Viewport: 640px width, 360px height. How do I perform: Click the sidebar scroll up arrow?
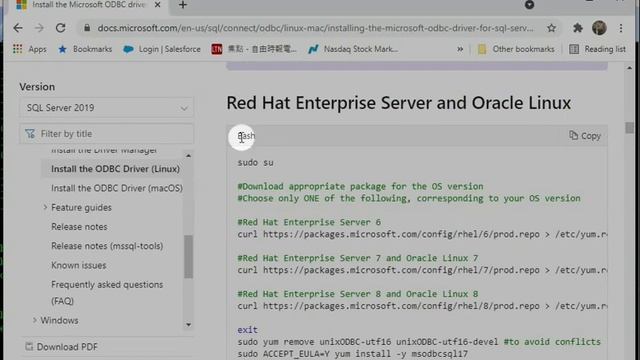pyautogui.click(x=188, y=156)
